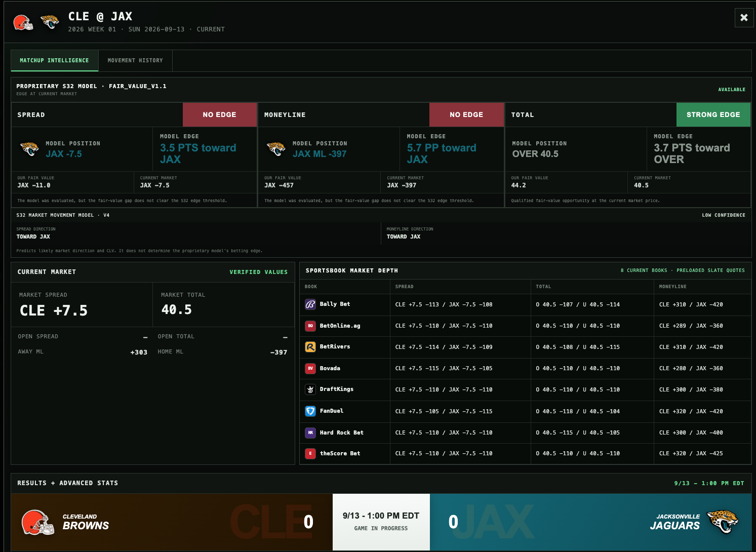Click Moneyline Direction TOWARD JAX value
Viewport: 756px width, 552px height.
403,236
